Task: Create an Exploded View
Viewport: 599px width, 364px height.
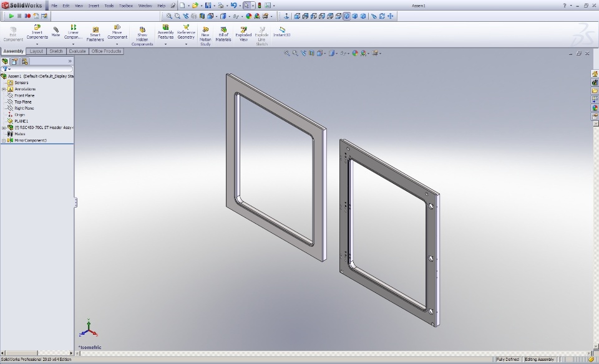Action: (x=243, y=34)
